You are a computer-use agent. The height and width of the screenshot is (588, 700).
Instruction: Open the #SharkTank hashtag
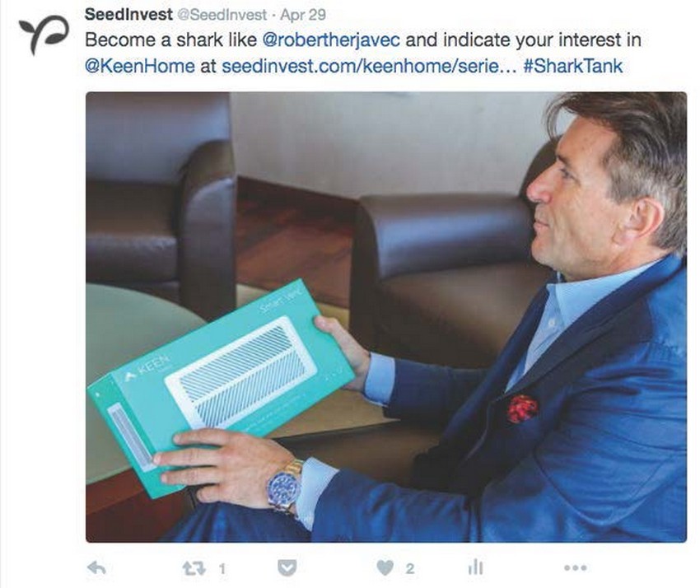(x=573, y=66)
